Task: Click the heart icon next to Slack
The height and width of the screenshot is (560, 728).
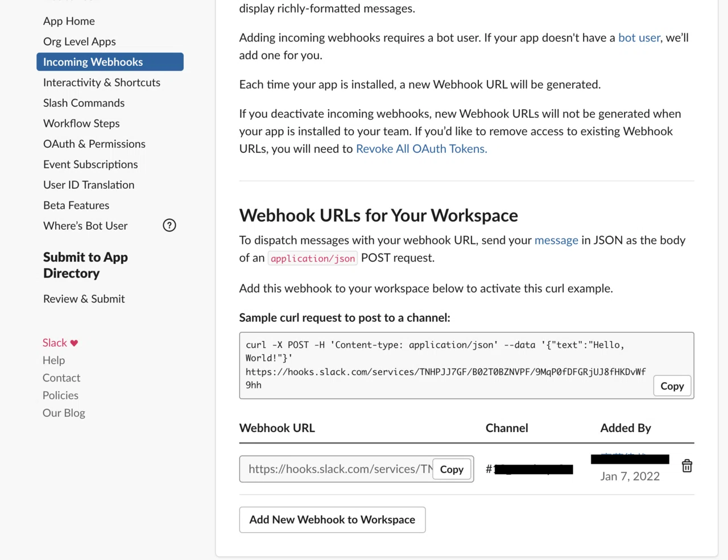Action: point(74,343)
